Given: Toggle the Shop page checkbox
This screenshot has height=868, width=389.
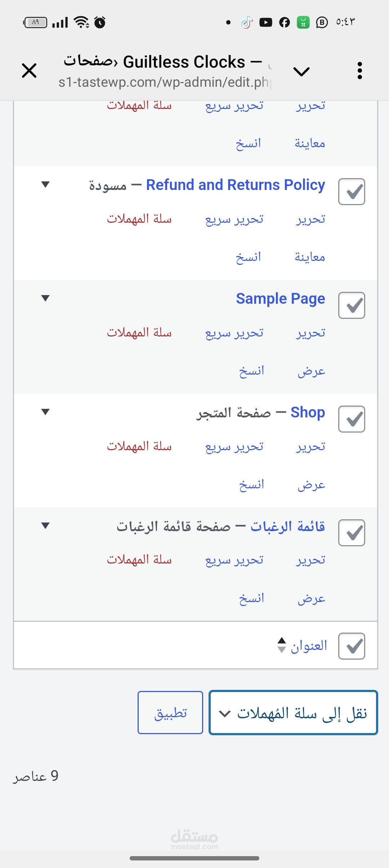Looking at the screenshot, I should click(x=352, y=419).
